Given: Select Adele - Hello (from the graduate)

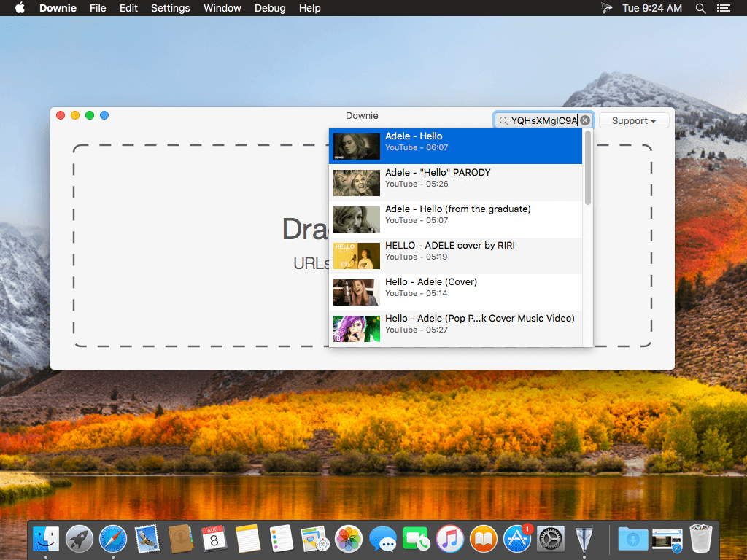Looking at the screenshot, I should point(455,219).
